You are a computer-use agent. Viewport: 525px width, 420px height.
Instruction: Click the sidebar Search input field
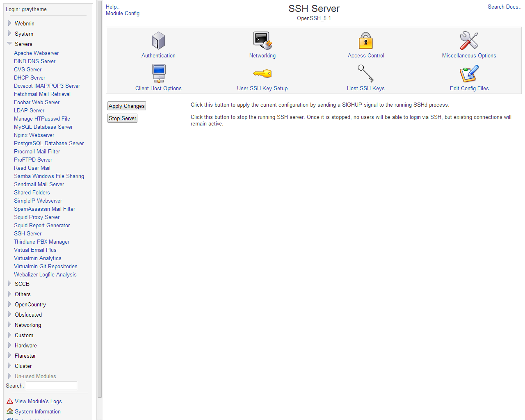51,386
